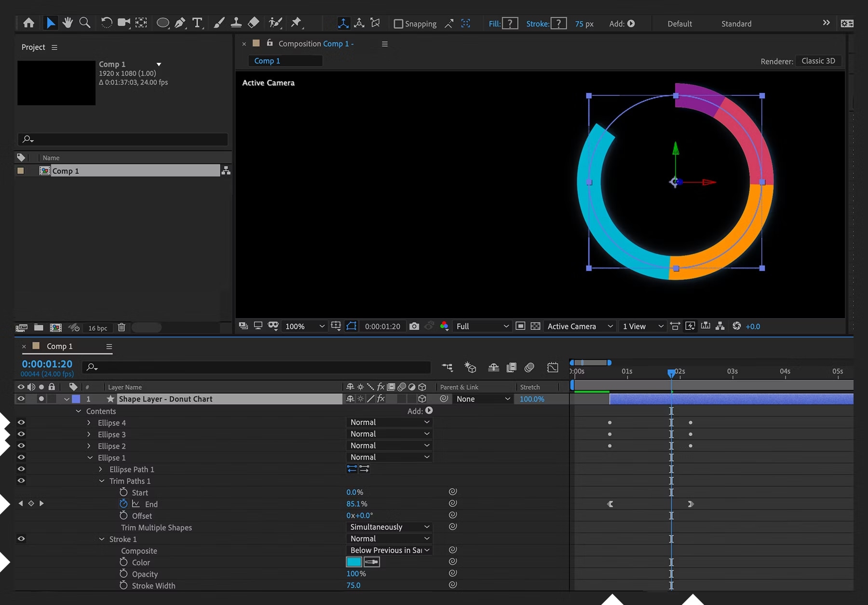Hide the Ellipse 4 shape group

21,422
